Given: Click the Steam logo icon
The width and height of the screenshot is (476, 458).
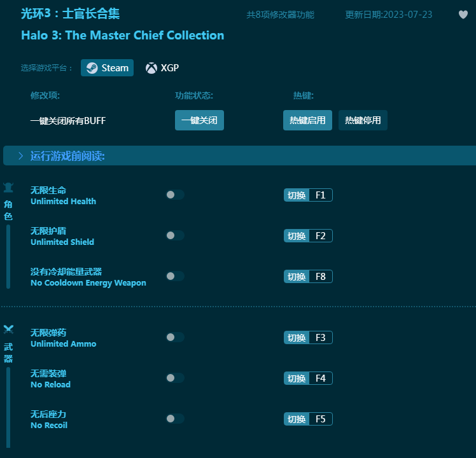Looking at the screenshot, I should (92, 67).
